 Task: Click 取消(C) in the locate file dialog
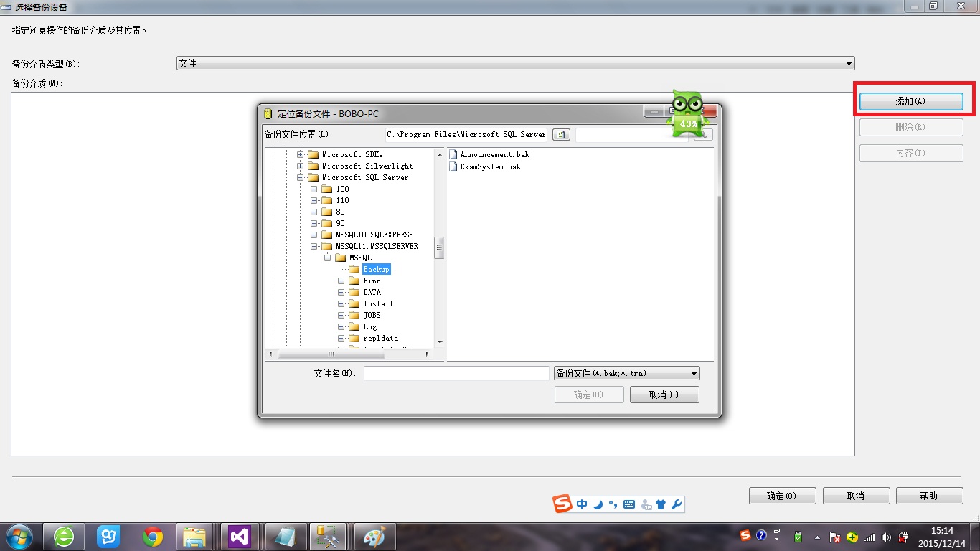[x=664, y=395]
